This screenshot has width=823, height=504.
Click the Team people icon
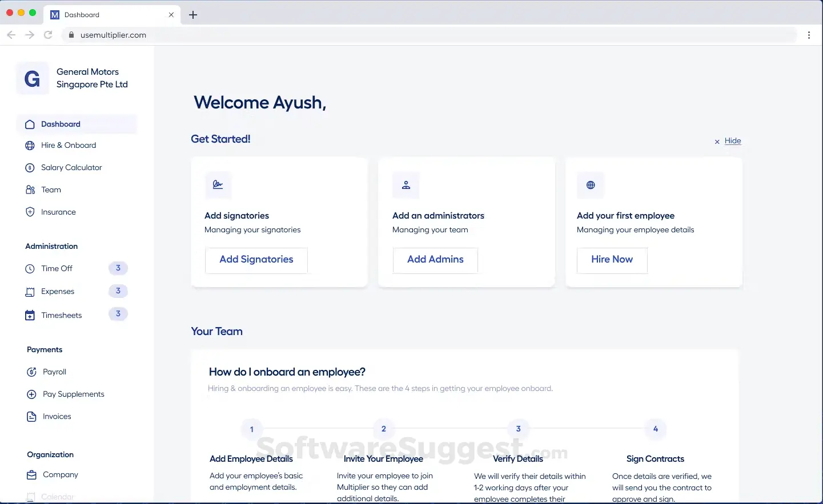[30, 190]
